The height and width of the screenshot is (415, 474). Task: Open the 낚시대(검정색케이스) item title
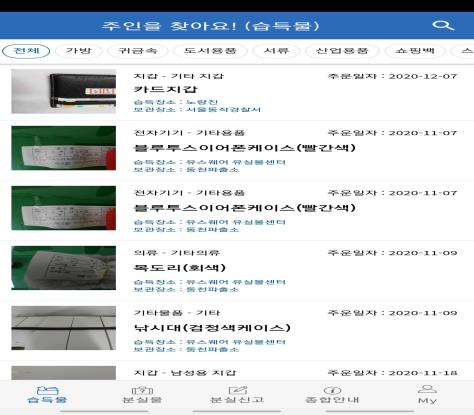(212, 328)
